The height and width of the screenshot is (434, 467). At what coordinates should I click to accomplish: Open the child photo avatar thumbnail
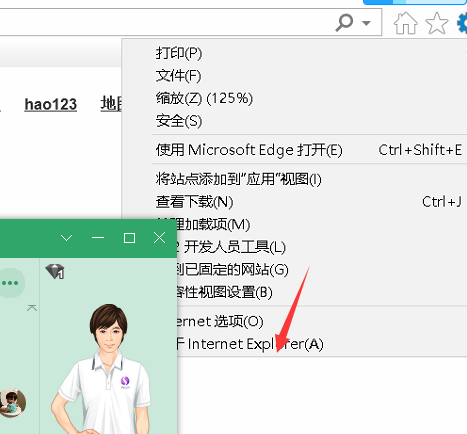13,403
